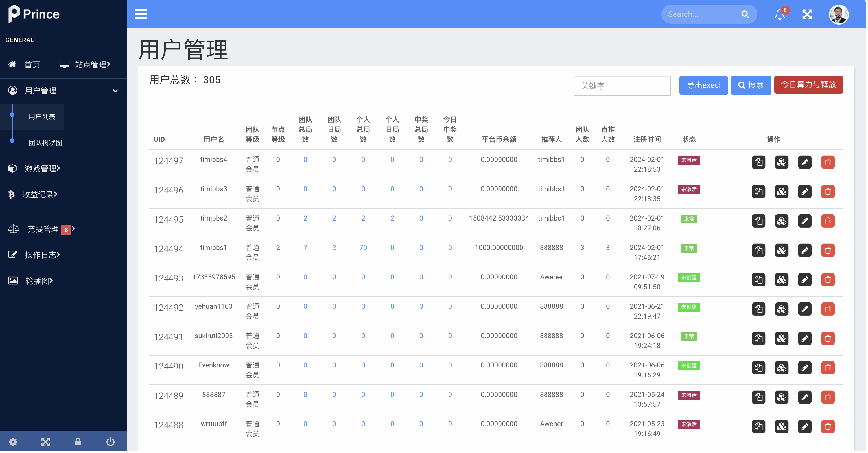Click the fullscreen expand icon in top bar
Viewport: 868px width, 453px height.
coord(807,14)
